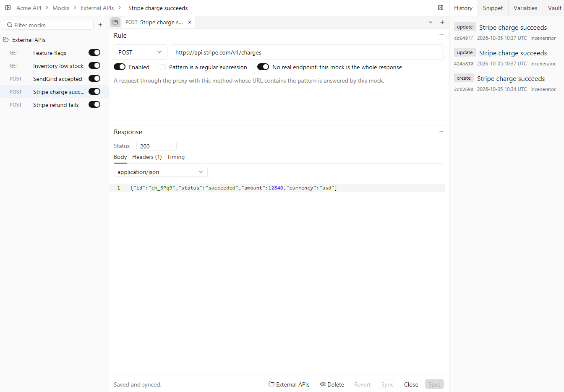Add a new mock with plus icon

point(100,25)
